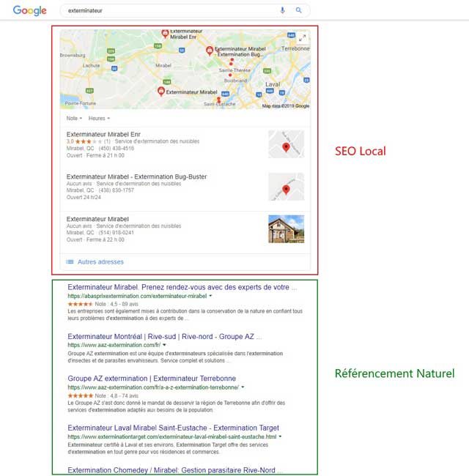The image size is (469, 476).
Task: Open the Note filter dropdown
Action: click(x=74, y=118)
